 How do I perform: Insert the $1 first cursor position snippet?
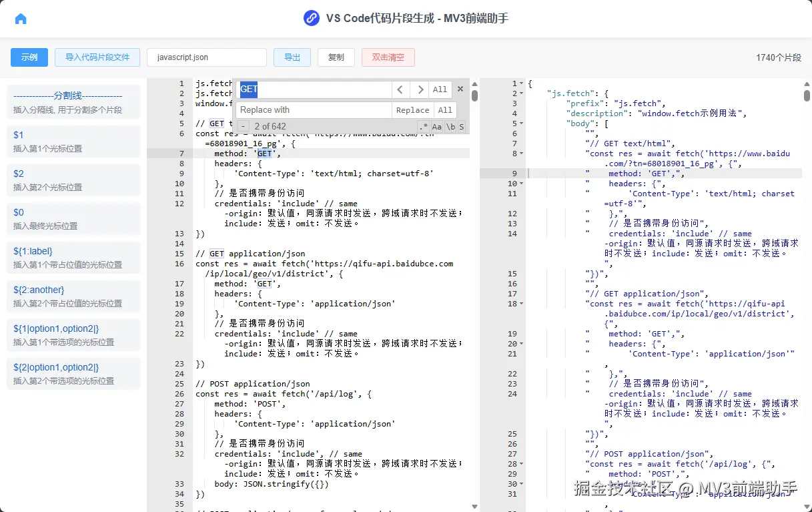73,141
